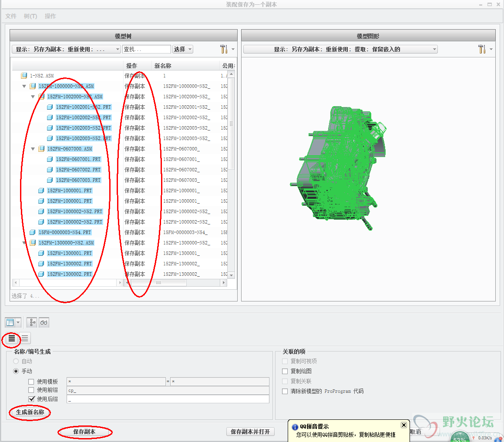504x442 pixels.
Task: Open arrow beside model graphics hammer icon
Action: pyautogui.click(x=491, y=50)
